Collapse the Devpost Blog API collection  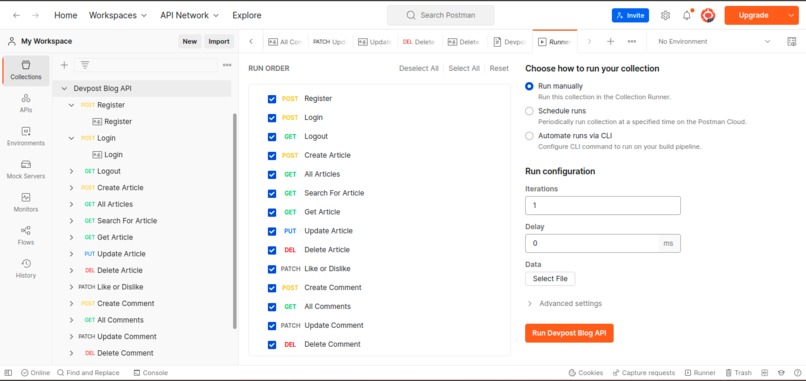click(64, 88)
